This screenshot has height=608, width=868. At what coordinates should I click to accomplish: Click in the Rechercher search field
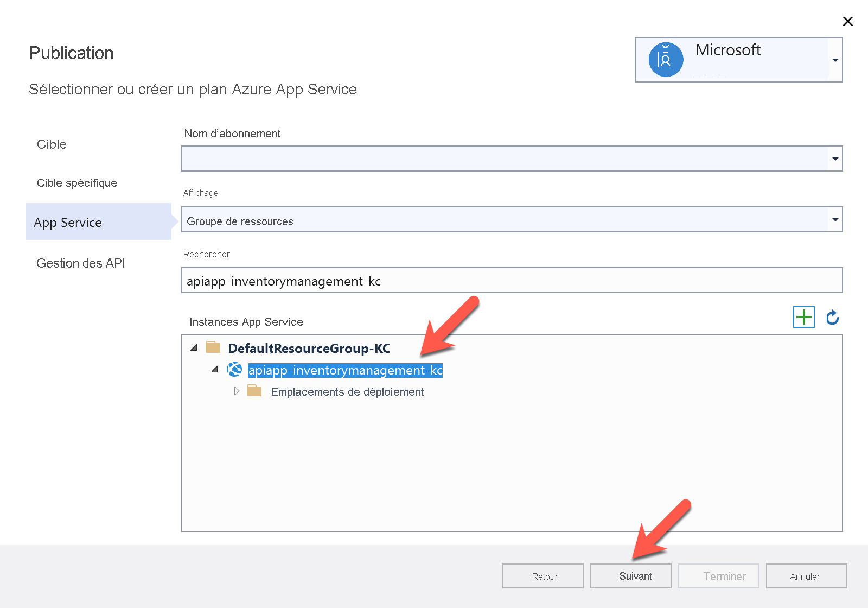(511, 281)
